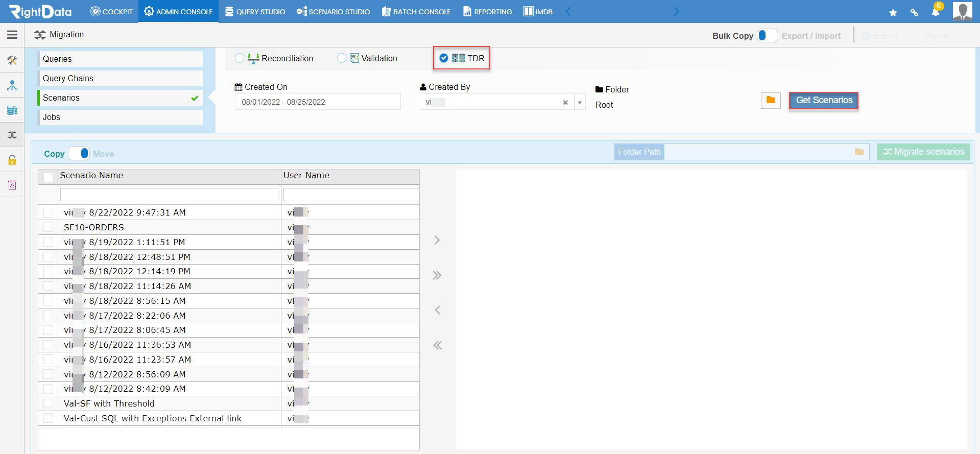This screenshot has height=454, width=980.
Task: Open the Reporting tab
Action: [487, 11]
